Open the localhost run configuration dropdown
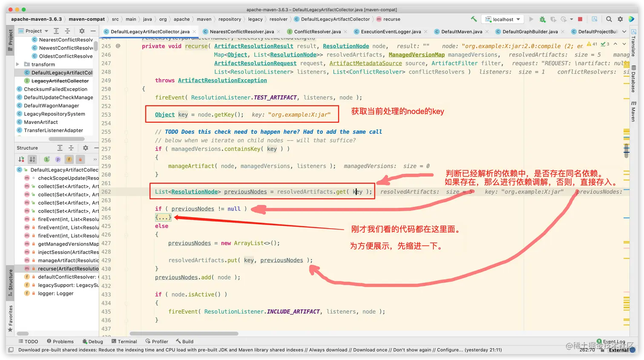 [x=503, y=19]
